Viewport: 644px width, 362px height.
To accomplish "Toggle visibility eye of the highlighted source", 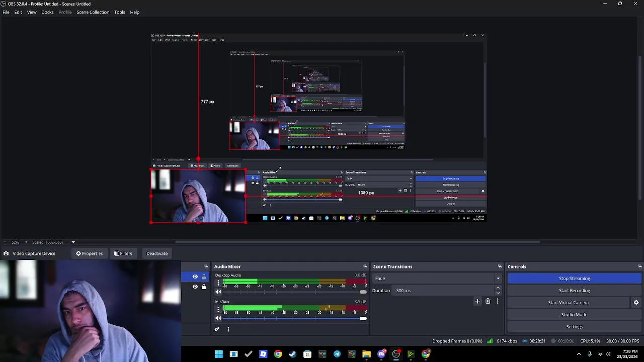I will tap(195, 277).
